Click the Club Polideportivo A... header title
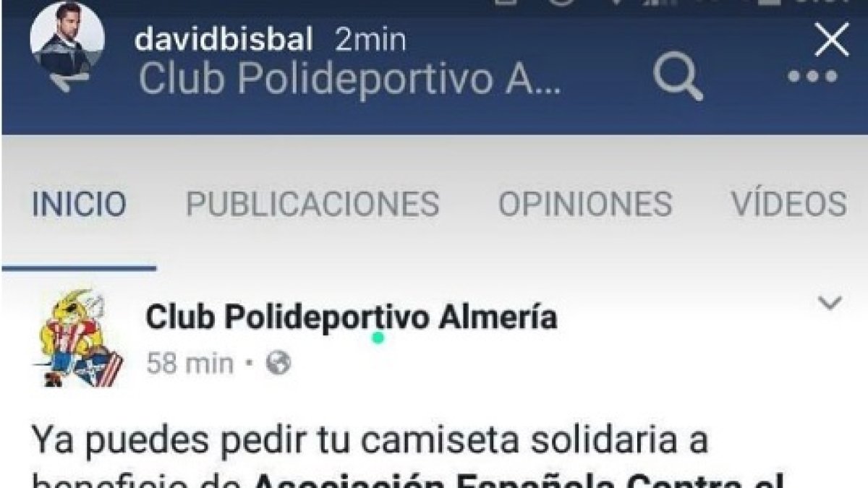868x488 pixels. 349,80
